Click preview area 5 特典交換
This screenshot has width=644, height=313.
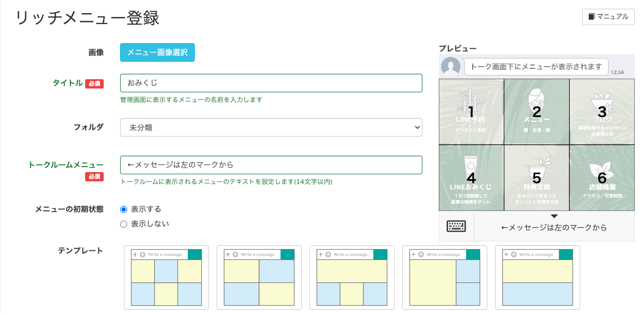pos(537,178)
